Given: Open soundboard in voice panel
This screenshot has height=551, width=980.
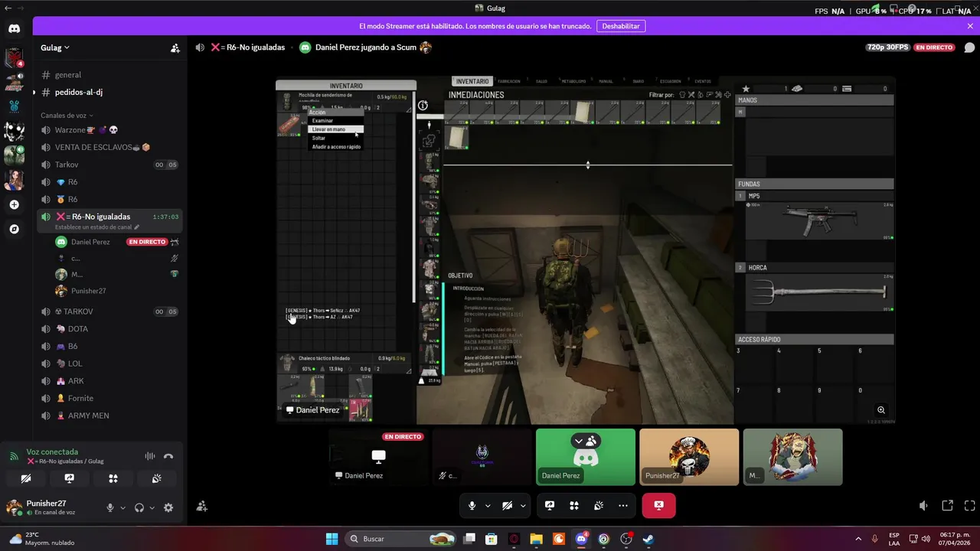Looking at the screenshot, I should [x=157, y=478].
